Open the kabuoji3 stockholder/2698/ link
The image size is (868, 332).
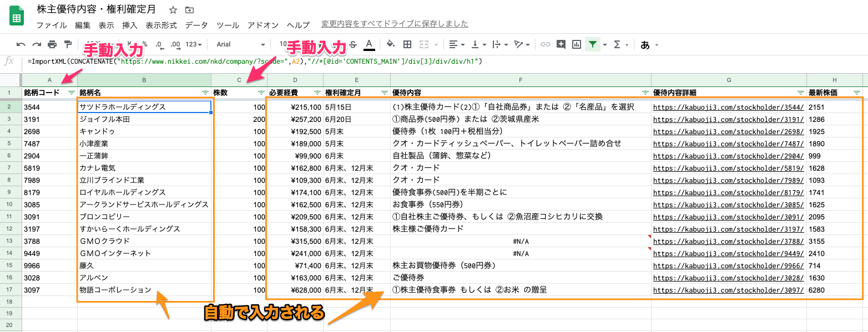point(728,131)
